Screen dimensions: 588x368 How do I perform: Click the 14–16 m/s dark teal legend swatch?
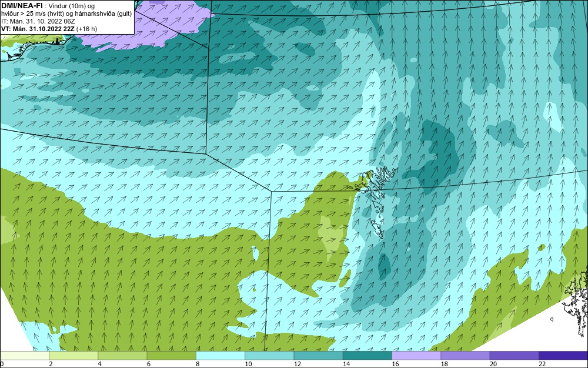pyautogui.click(x=367, y=356)
